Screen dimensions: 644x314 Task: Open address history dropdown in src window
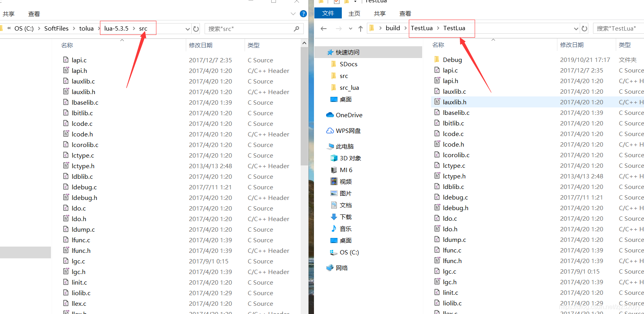(x=187, y=29)
